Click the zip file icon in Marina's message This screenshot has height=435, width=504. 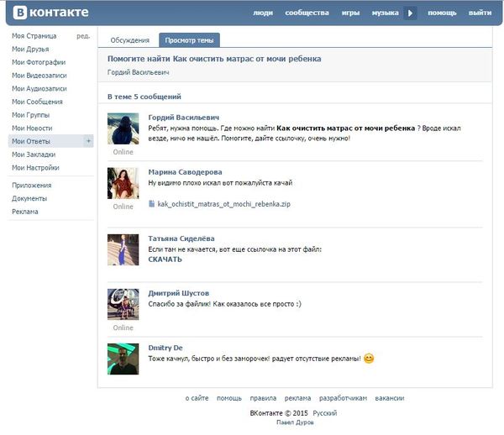(151, 203)
